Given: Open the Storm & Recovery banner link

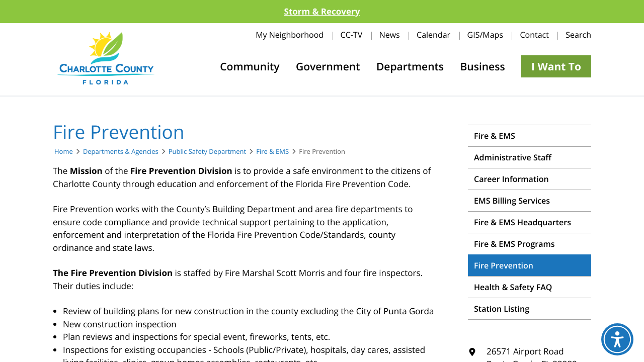Looking at the screenshot, I should pos(322,12).
